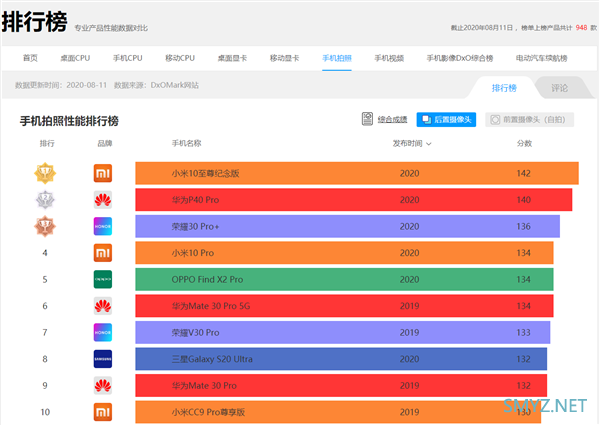
Task: Click the 手机拍照性能排行榜 section heading
Action: [x=69, y=121]
